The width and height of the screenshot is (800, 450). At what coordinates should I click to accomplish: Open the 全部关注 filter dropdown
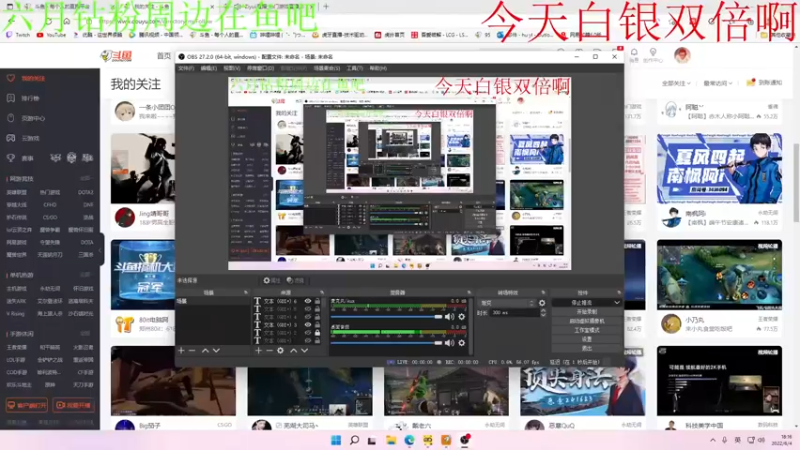pyautogui.click(x=676, y=83)
